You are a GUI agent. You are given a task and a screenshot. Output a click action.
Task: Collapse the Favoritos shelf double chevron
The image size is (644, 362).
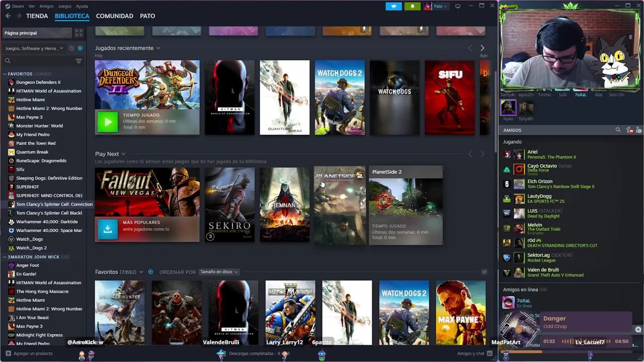[x=484, y=272]
